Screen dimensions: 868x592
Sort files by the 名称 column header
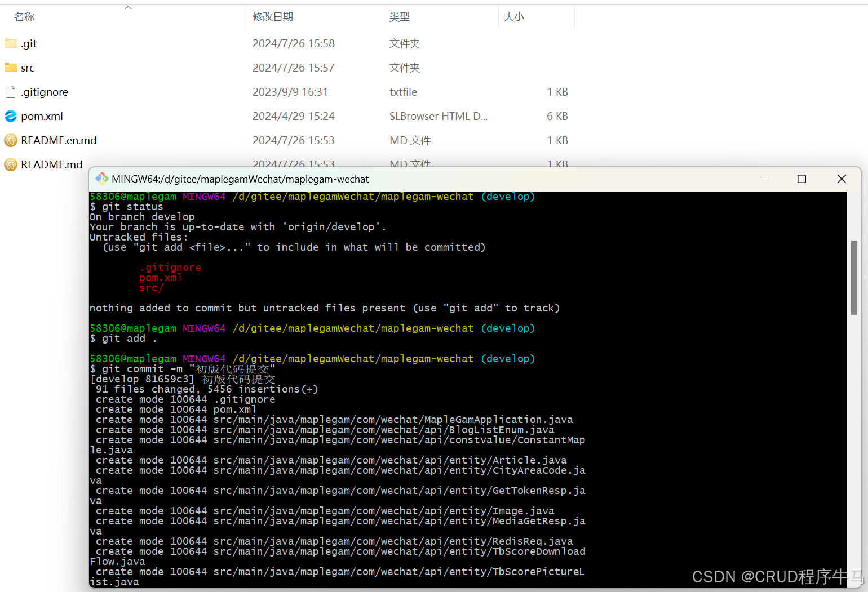(24, 17)
